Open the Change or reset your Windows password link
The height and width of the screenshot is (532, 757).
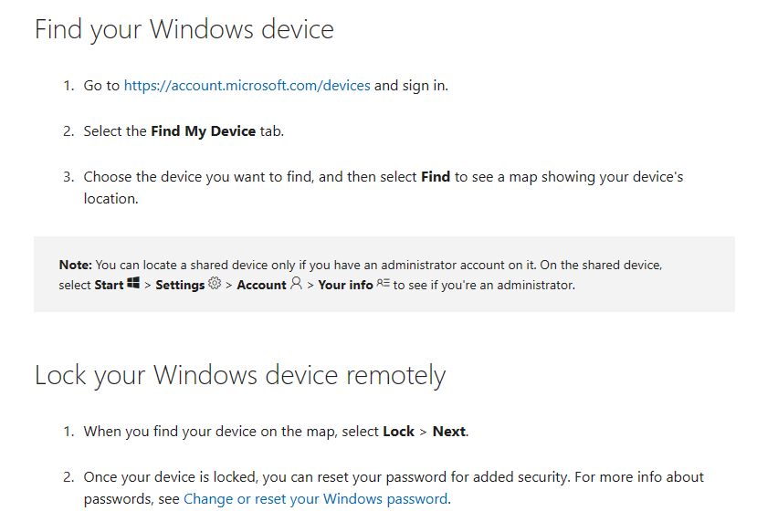click(x=315, y=499)
